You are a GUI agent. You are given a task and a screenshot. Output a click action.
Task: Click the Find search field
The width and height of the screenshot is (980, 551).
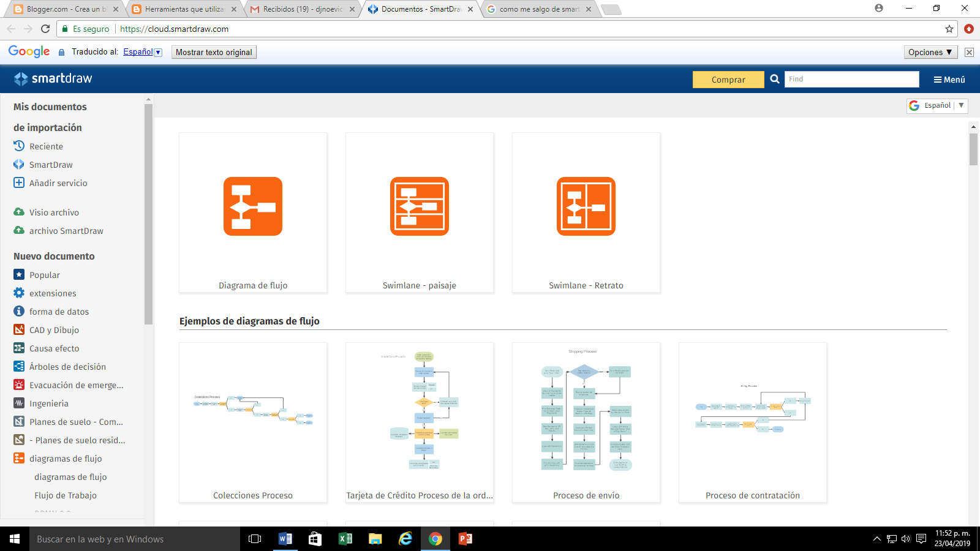coord(851,79)
